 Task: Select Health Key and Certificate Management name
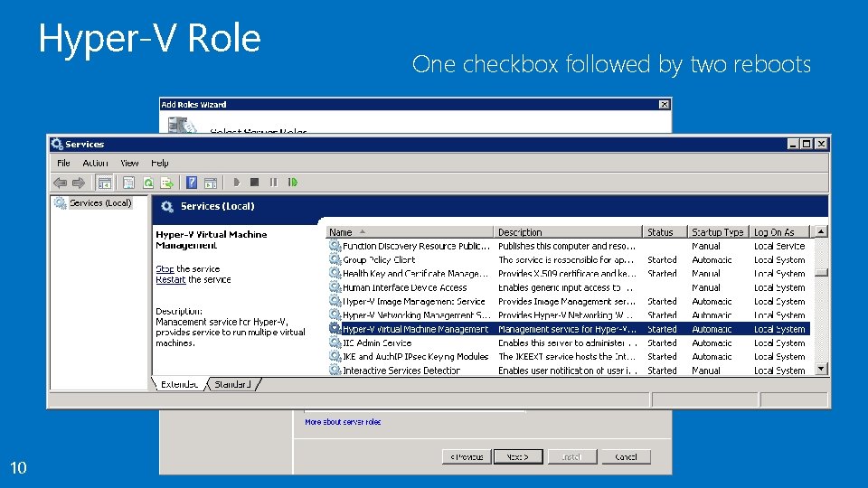(415, 273)
